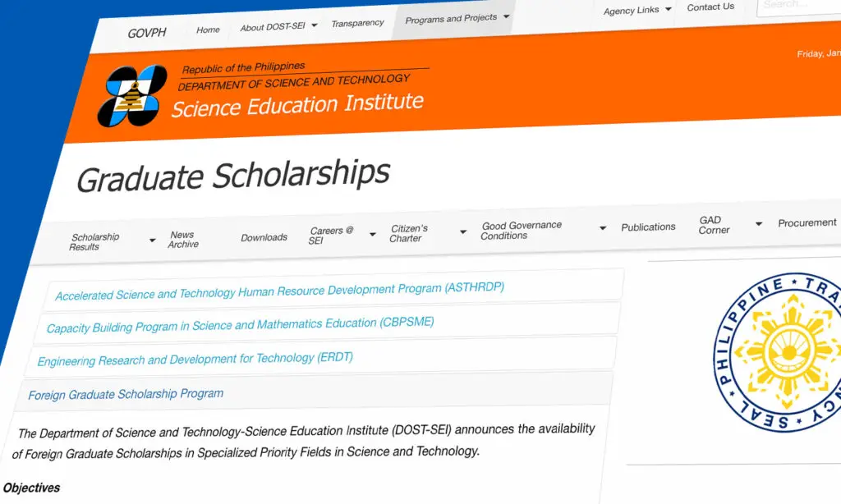
Task: Open the GAD Corner dropdown
Action: [x=714, y=225]
